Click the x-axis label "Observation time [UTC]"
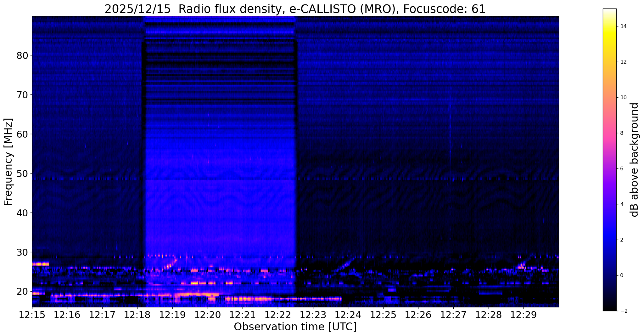 pos(295,327)
